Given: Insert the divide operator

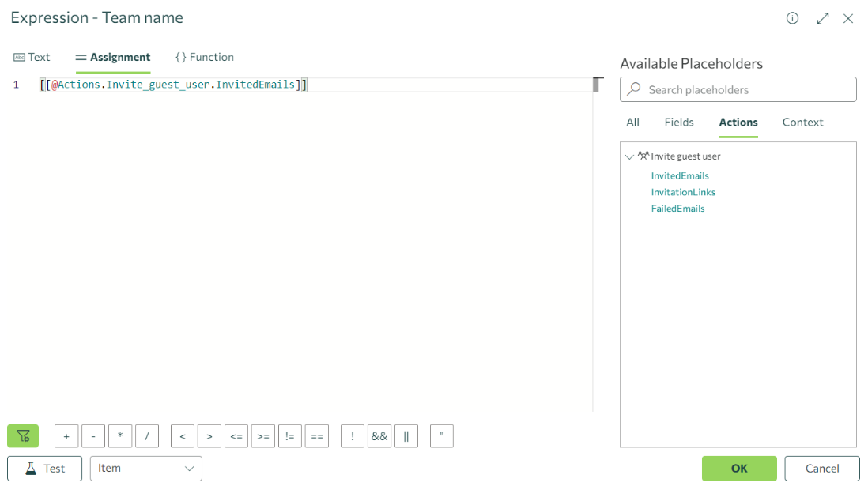Looking at the screenshot, I should click(x=147, y=436).
